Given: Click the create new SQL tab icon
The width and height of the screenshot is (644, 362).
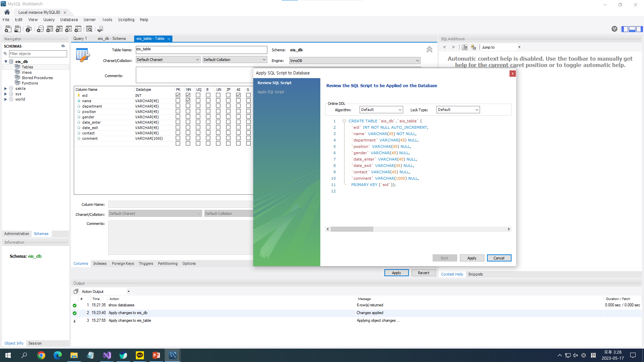Looking at the screenshot, I should 8,29.
